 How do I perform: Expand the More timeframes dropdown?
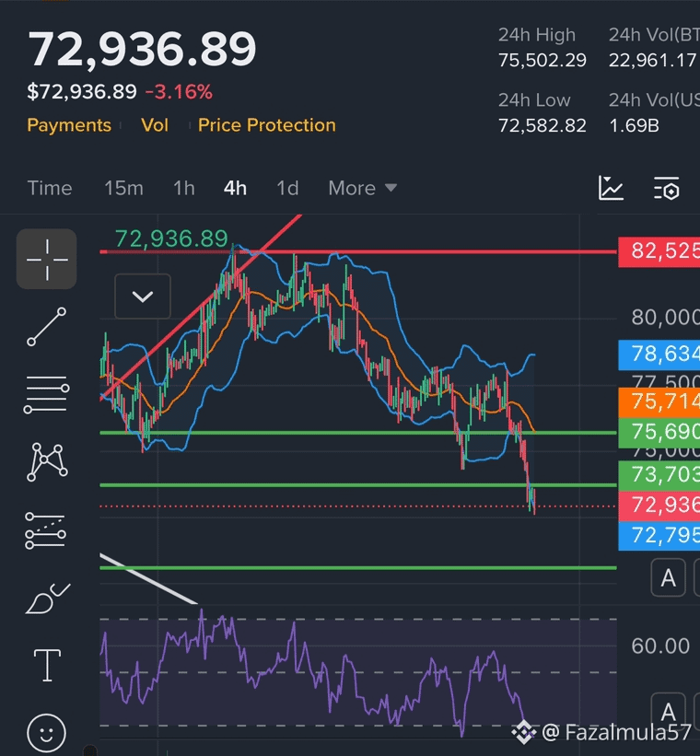pyautogui.click(x=363, y=188)
